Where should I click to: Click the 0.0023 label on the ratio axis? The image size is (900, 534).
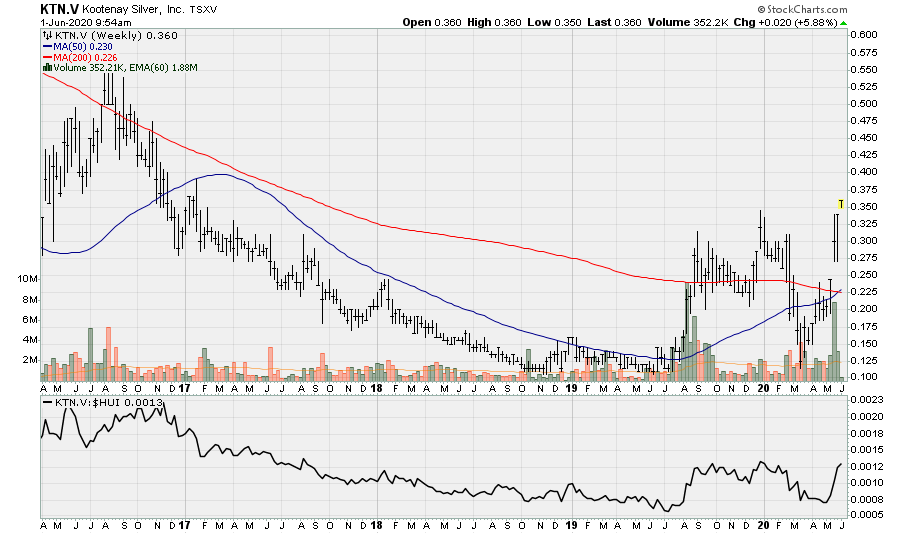click(867, 400)
